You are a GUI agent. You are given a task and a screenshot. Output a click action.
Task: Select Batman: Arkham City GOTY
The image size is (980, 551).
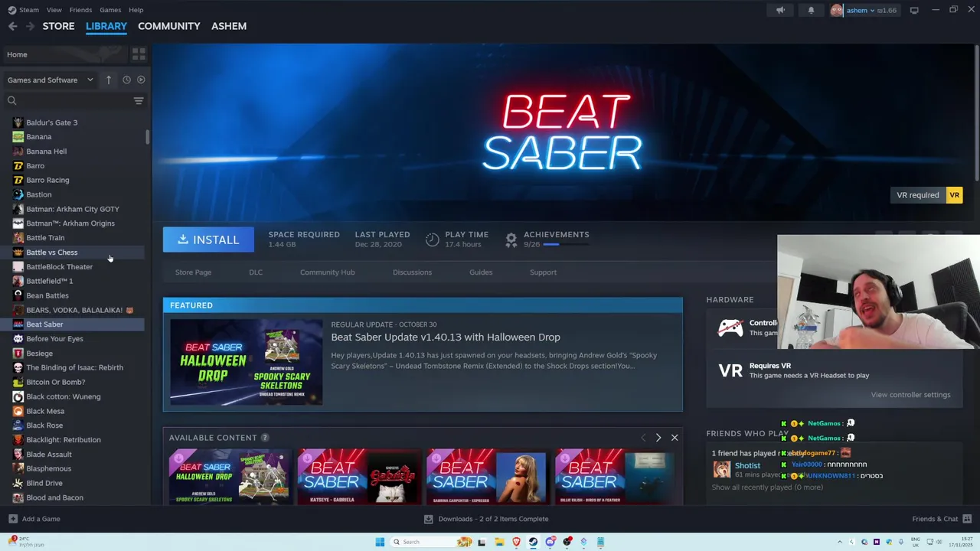[72, 209]
